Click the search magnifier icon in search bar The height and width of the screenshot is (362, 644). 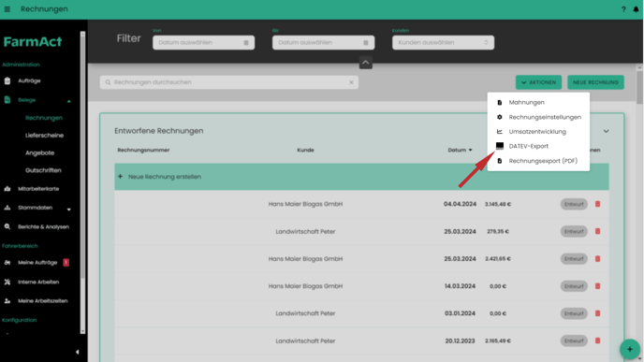click(108, 82)
